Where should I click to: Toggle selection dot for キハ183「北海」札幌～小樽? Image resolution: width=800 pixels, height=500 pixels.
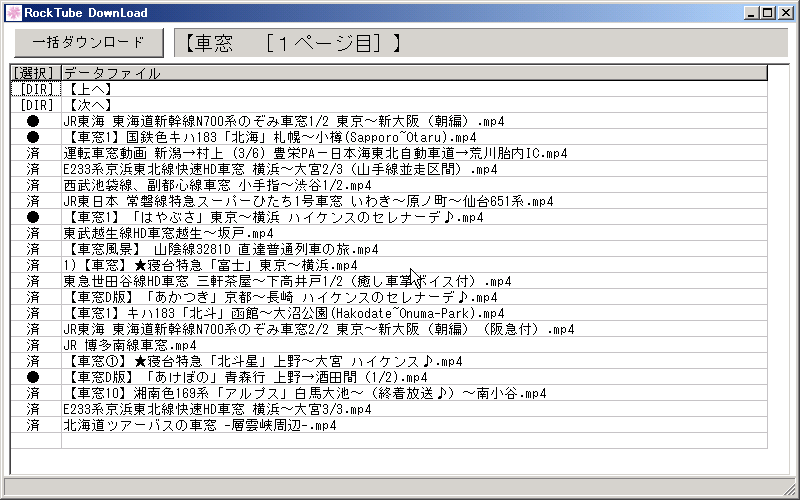(x=33, y=137)
